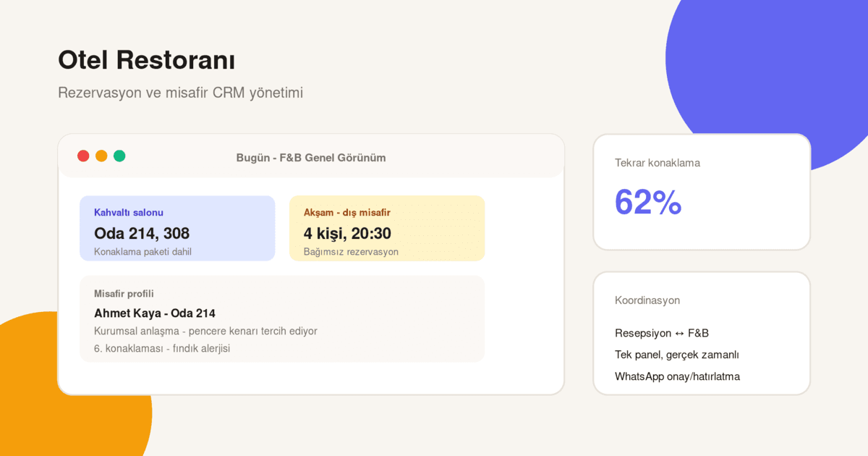Click the red window dot

point(83,156)
